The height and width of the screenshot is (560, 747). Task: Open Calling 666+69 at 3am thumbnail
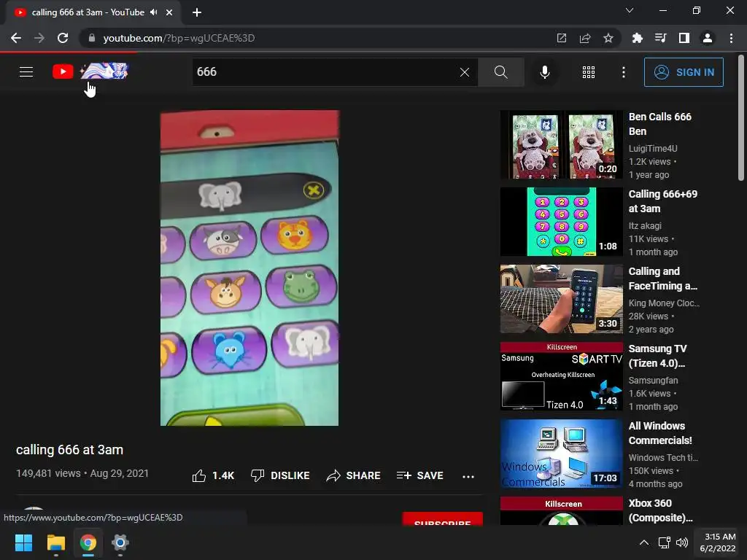point(561,222)
